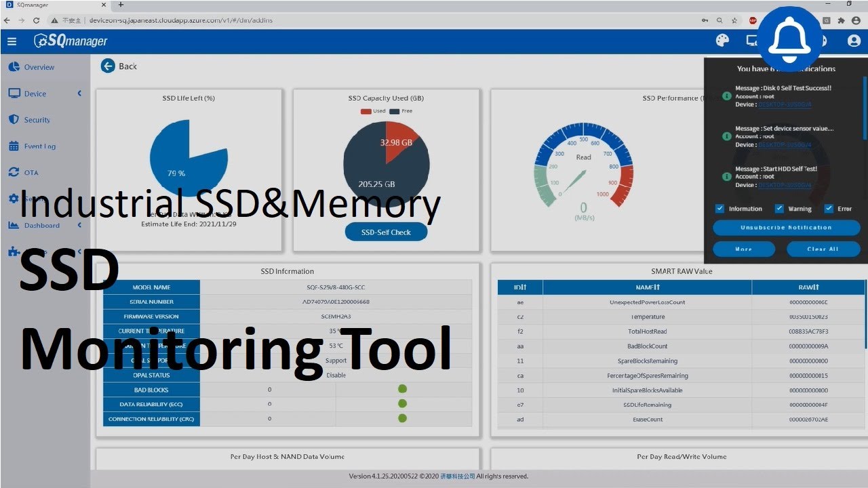Screen dimensions: 868x488
Task: Click the zoom magnifier icon in address bar
Action: [x=719, y=20]
